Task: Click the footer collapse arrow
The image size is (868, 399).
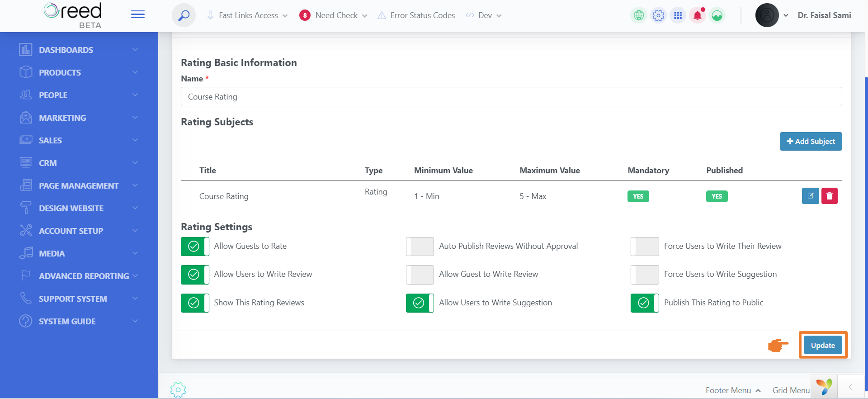Action: click(x=850, y=387)
